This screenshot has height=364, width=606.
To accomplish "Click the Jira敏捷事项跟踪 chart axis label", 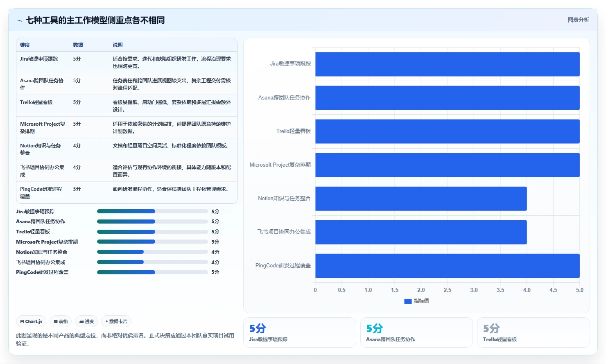I will 290,63.
